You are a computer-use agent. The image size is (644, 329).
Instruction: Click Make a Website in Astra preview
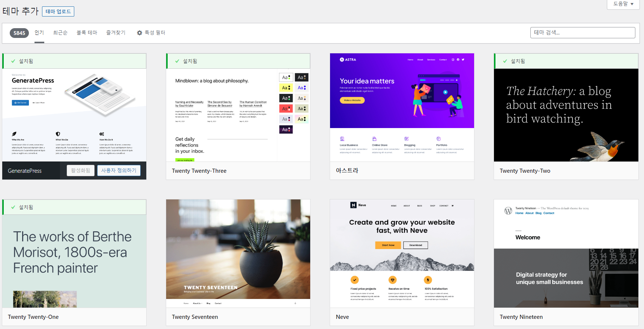pos(352,100)
